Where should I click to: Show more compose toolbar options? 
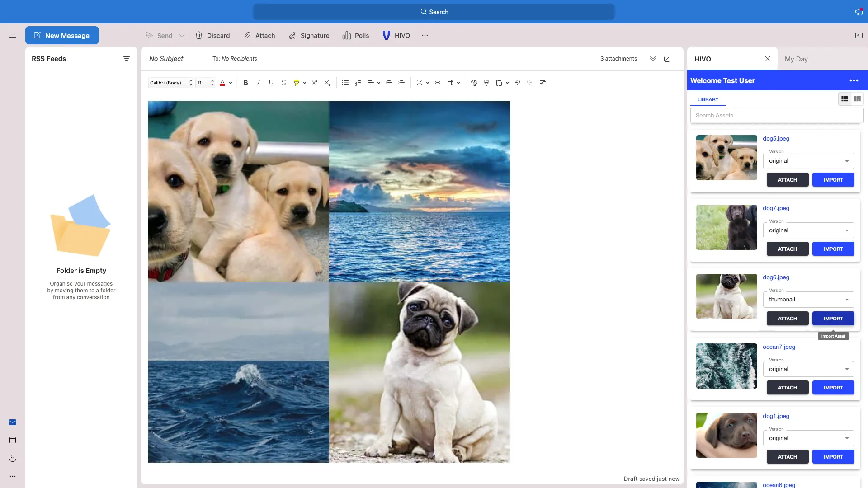pos(425,35)
